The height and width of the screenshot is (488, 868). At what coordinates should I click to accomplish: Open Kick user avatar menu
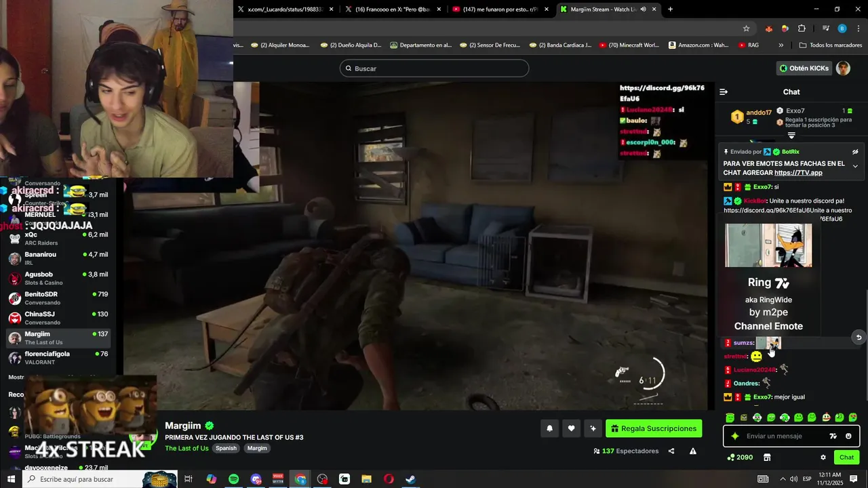(843, 68)
